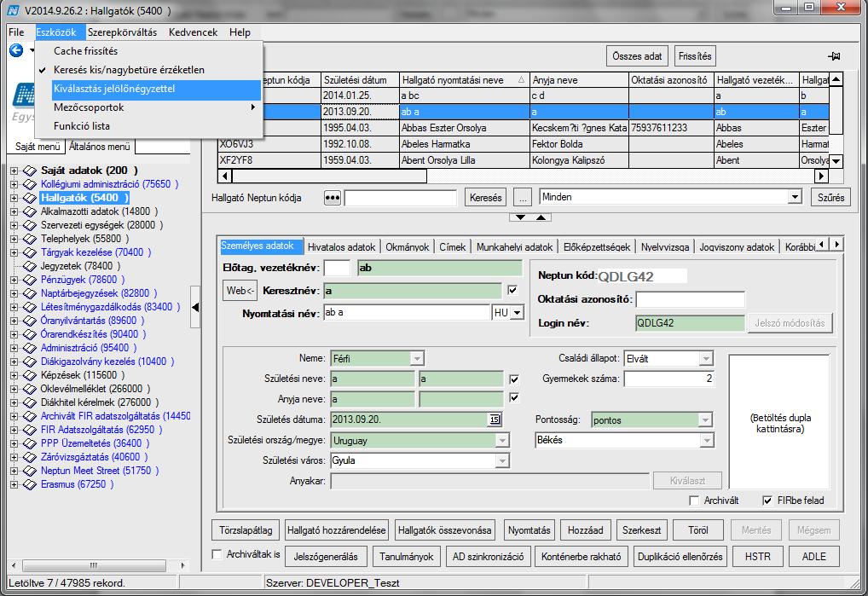Open the Minden filter dropdown

(x=795, y=197)
